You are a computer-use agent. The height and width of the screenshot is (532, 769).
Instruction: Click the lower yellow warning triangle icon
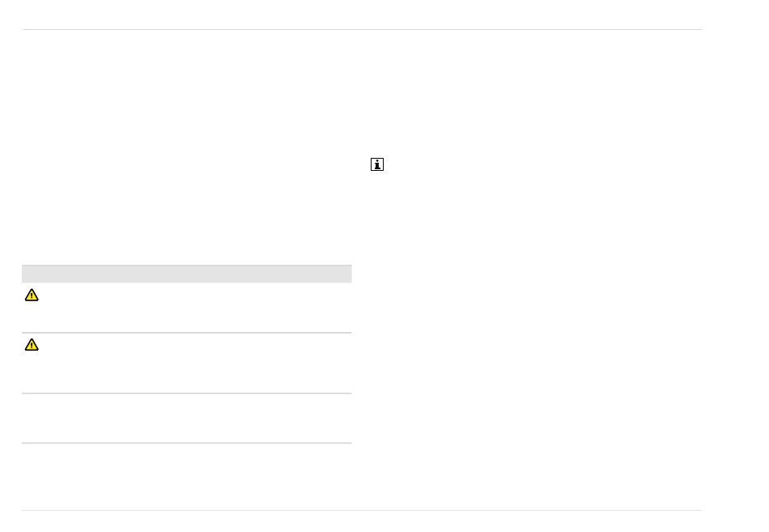tap(32, 345)
